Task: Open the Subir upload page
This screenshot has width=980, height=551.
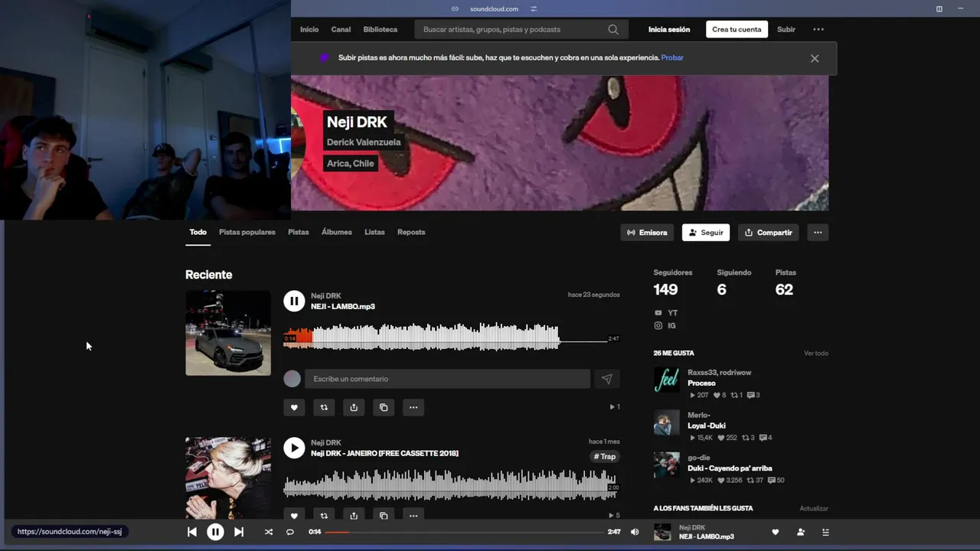Action: 786,29
